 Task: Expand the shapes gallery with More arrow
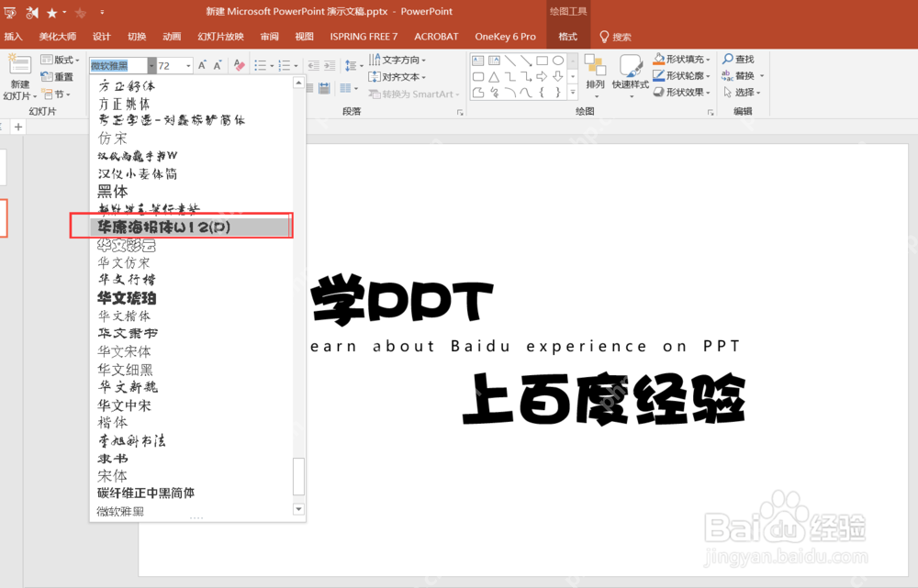(x=573, y=93)
